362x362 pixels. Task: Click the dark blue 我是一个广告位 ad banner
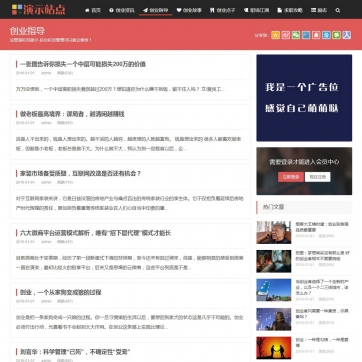(x=304, y=98)
